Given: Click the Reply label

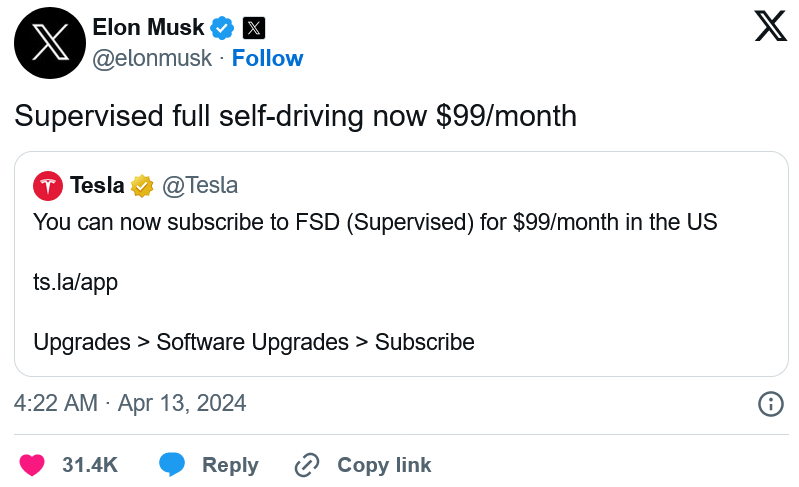Looking at the screenshot, I should click(x=230, y=465).
